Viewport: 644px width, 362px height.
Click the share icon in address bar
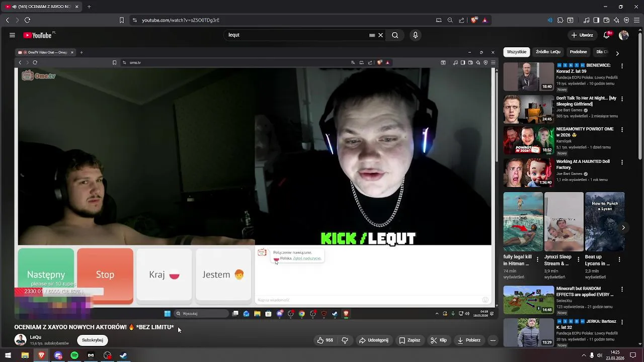pyautogui.click(x=461, y=20)
